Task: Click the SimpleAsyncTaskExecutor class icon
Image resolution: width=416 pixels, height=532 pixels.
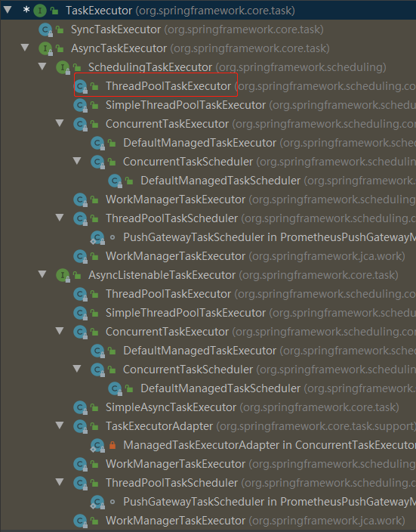Action: pos(80,407)
